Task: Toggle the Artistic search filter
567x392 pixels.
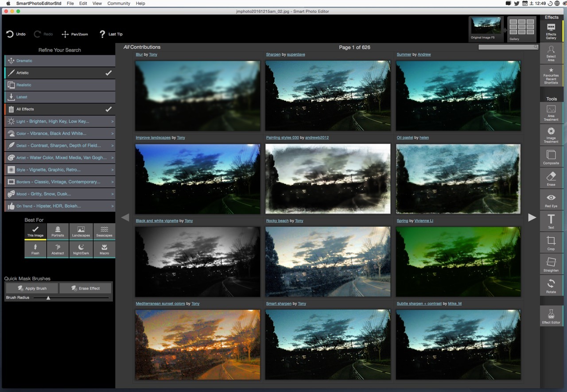Action: 60,73
